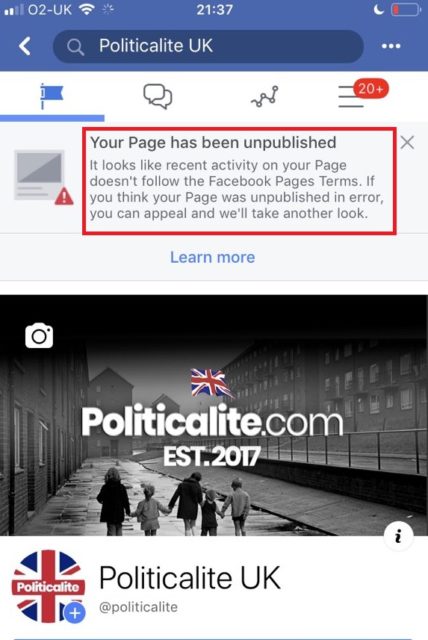Dismiss the unpublished Page notice

click(407, 142)
